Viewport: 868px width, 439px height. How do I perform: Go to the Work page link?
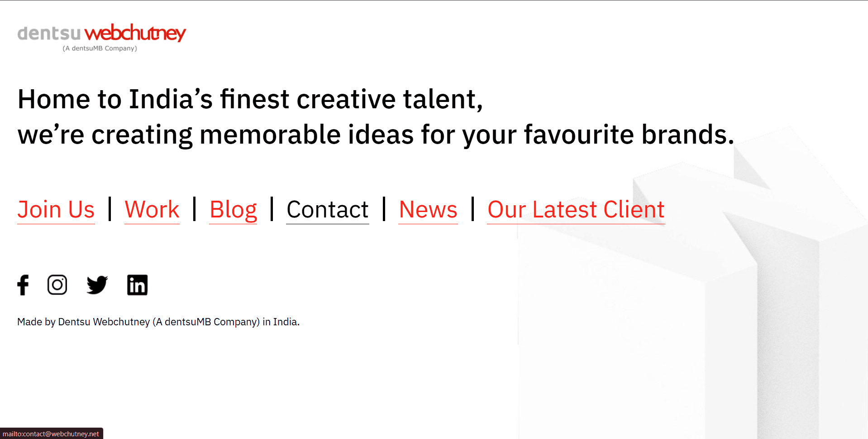(x=152, y=210)
